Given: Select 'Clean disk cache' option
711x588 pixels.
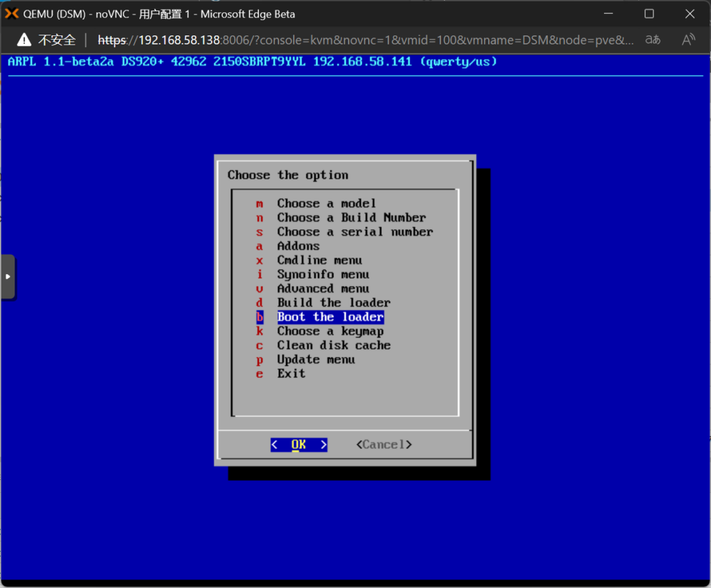Looking at the screenshot, I should pyautogui.click(x=333, y=345).
